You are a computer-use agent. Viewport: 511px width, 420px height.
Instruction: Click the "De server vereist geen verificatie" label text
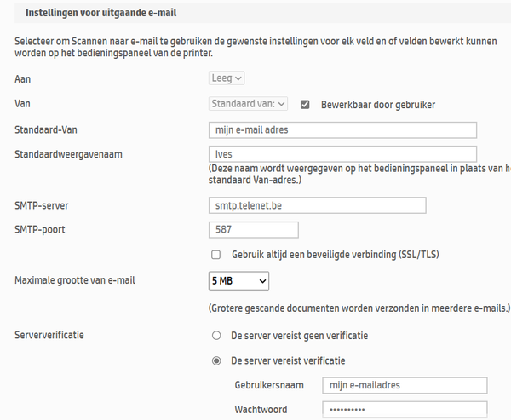(x=300, y=335)
